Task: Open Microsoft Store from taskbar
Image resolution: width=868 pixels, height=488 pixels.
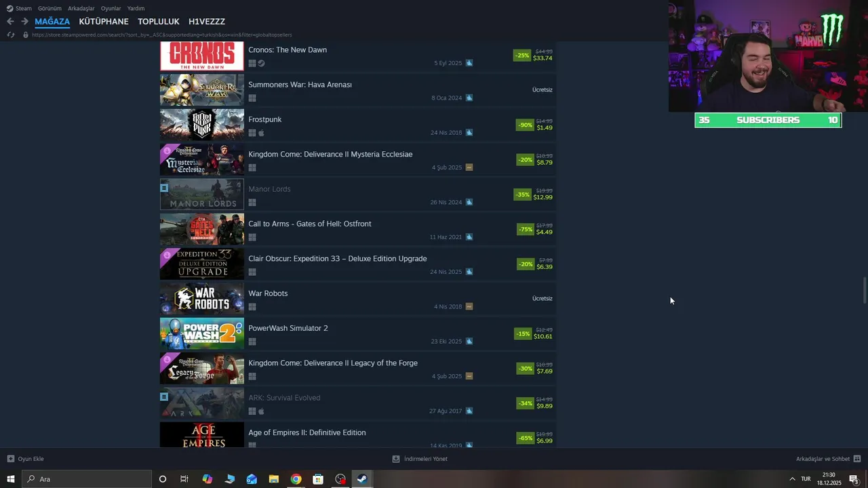Action: tap(318, 479)
